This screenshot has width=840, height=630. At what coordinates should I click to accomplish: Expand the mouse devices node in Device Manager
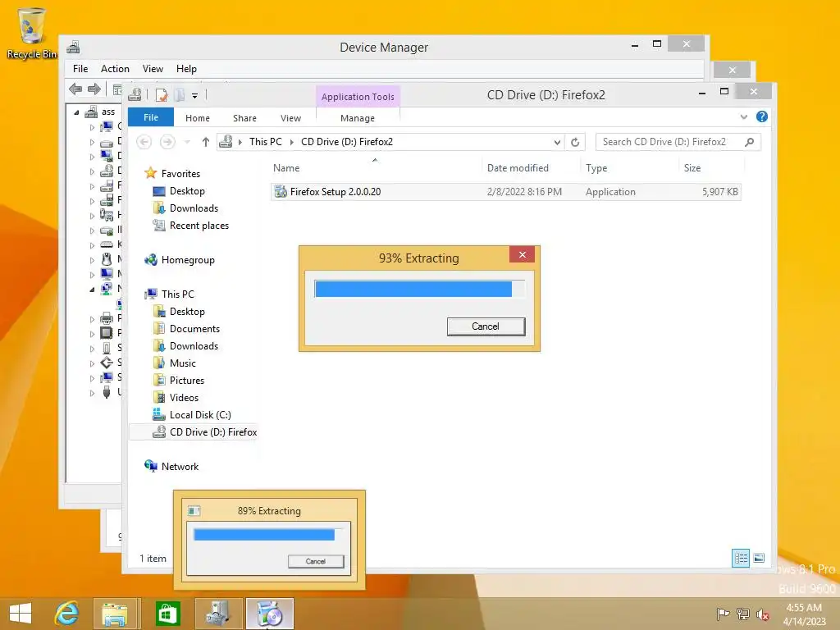92,260
